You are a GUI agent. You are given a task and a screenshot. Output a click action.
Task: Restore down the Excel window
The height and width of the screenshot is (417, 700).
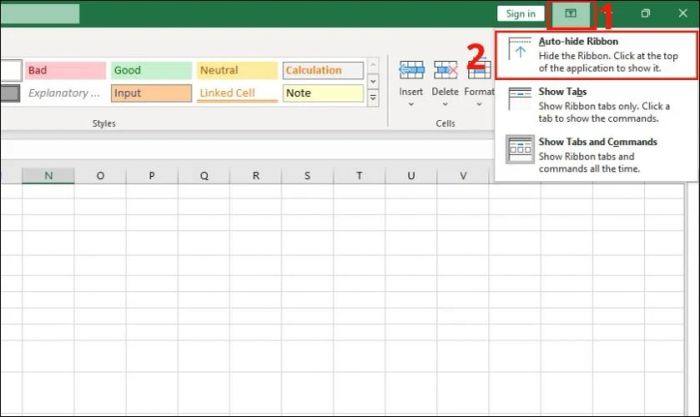pos(645,13)
